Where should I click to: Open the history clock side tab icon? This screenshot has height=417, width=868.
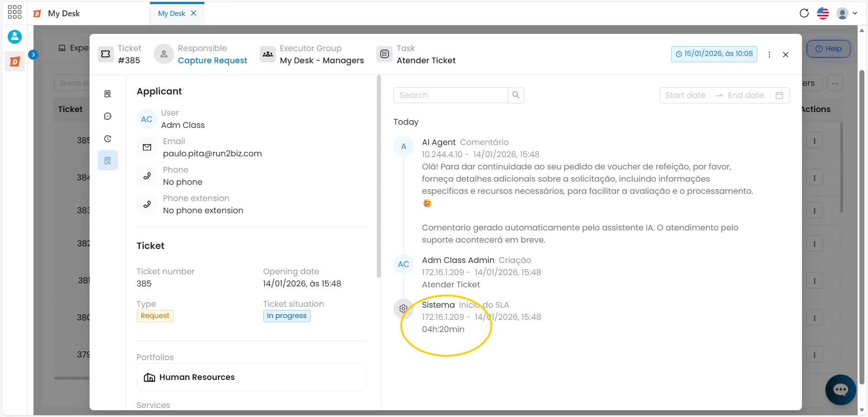pyautogui.click(x=108, y=139)
